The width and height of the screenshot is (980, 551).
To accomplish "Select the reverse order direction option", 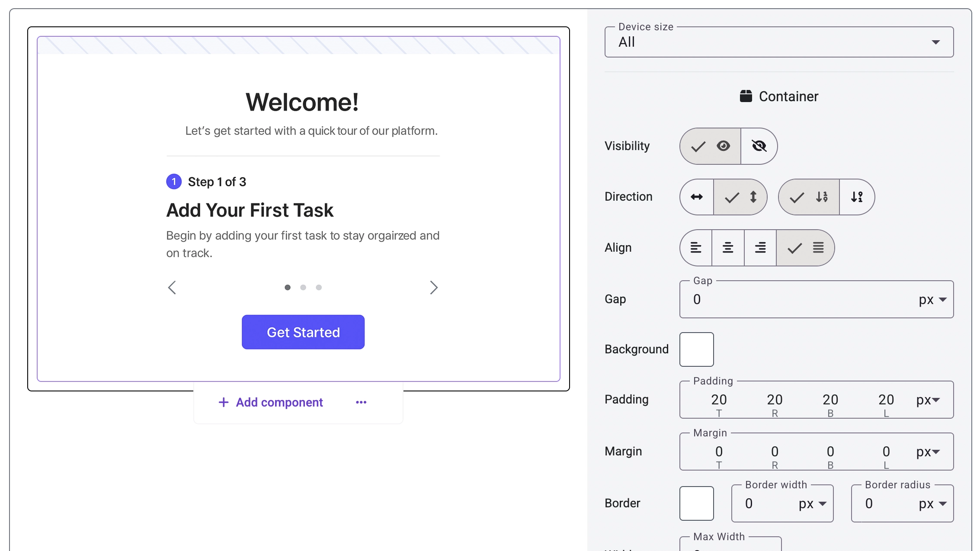I will (857, 197).
